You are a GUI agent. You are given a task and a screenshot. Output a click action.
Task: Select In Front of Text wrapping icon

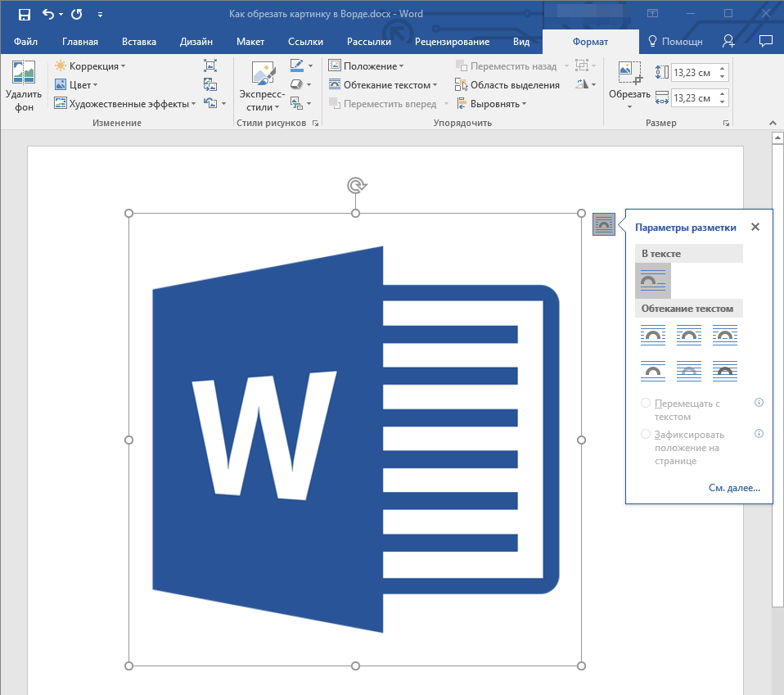point(725,371)
